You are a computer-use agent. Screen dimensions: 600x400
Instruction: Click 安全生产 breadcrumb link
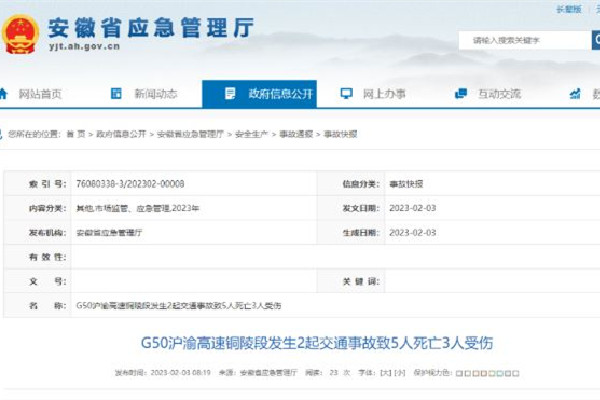click(250, 133)
